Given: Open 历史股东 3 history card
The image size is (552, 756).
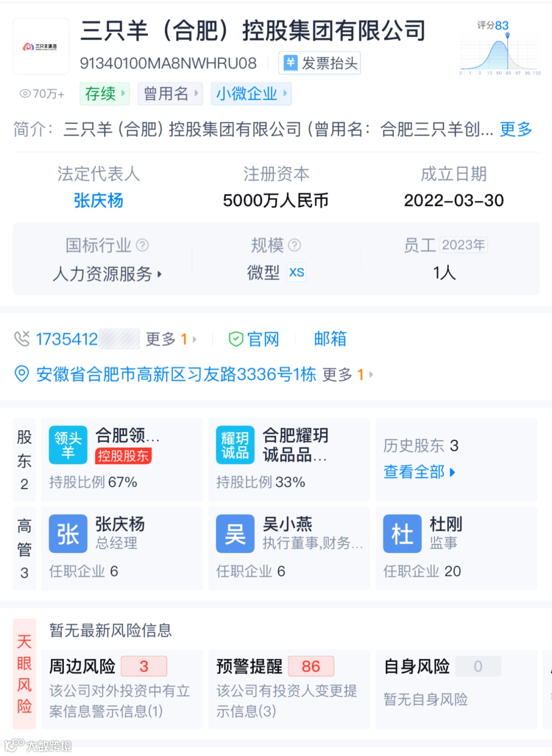Looking at the screenshot, I should tap(456, 460).
